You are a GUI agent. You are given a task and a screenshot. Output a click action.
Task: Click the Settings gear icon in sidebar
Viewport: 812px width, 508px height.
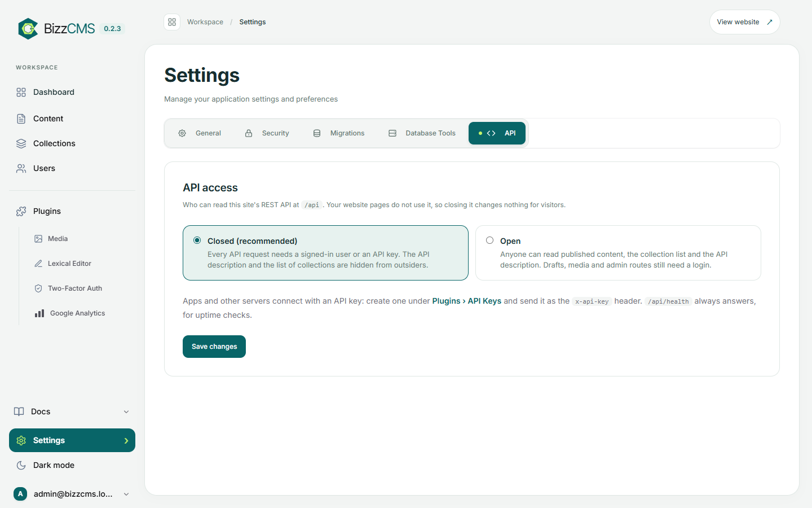click(21, 440)
